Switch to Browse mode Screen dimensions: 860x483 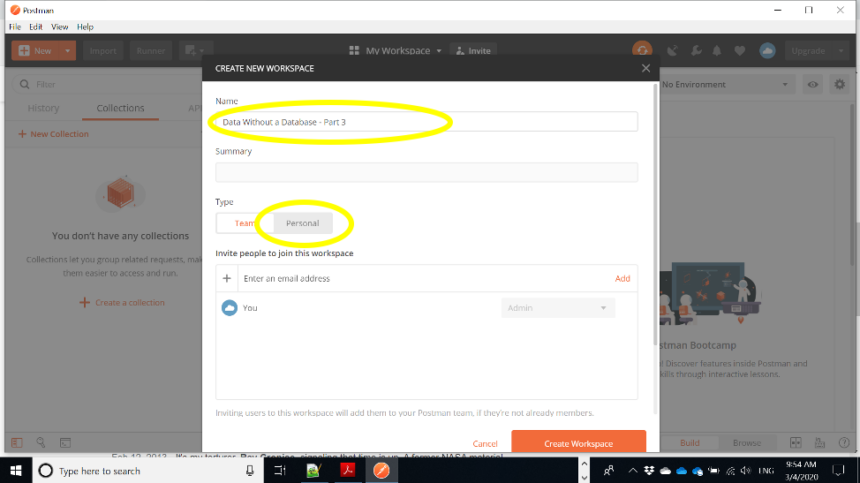point(746,443)
